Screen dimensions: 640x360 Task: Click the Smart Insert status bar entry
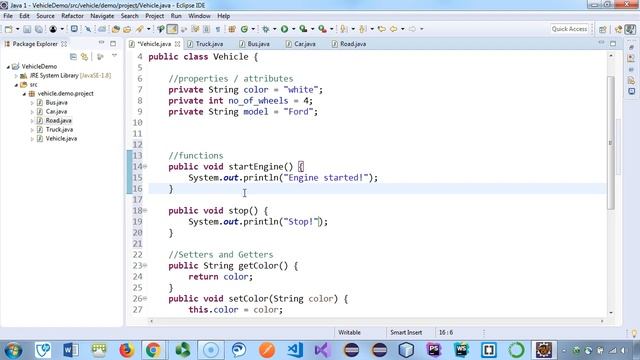[406, 333]
